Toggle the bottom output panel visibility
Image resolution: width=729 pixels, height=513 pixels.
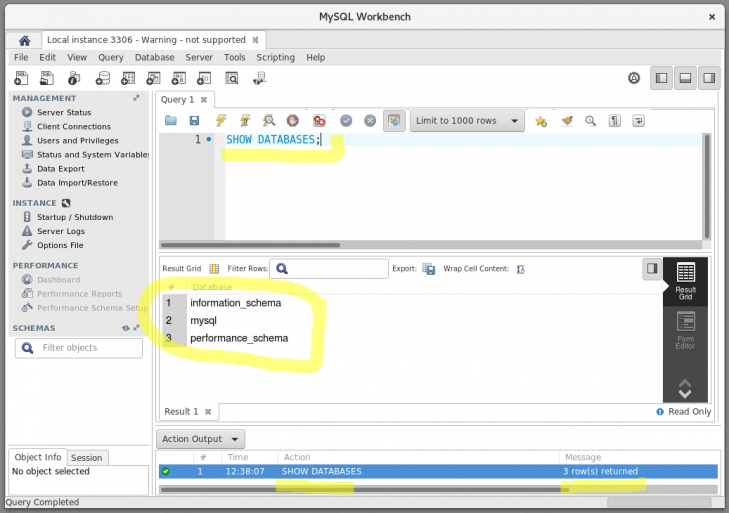[685, 78]
